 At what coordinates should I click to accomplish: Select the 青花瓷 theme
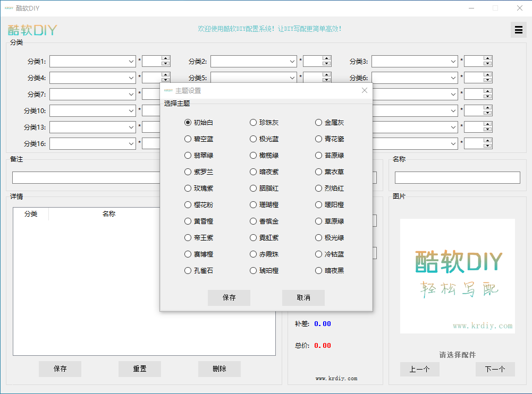click(319, 139)
